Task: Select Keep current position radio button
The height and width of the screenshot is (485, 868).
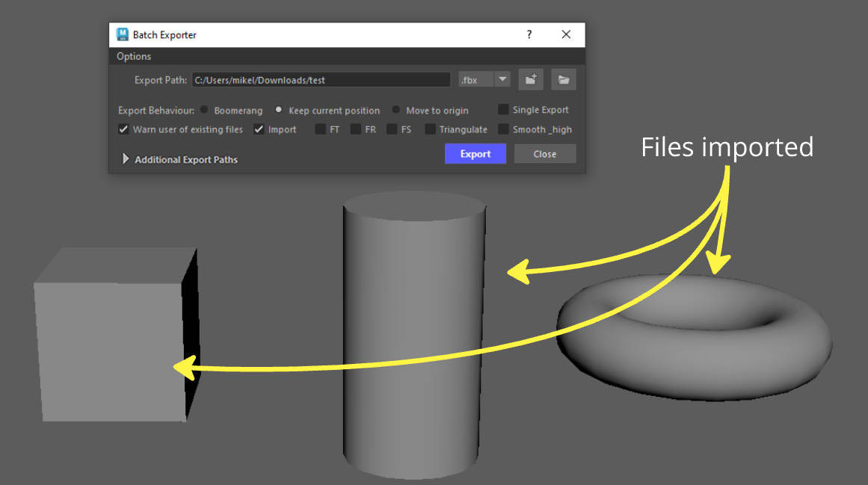Action: [x=278, y=110]
